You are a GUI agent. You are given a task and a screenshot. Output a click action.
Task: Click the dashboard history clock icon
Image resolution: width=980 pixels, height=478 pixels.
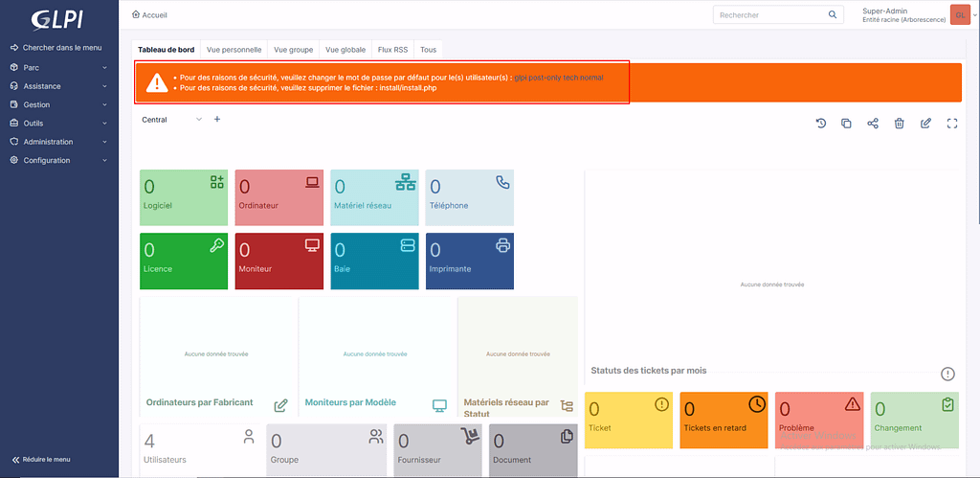tap(820, 124)
